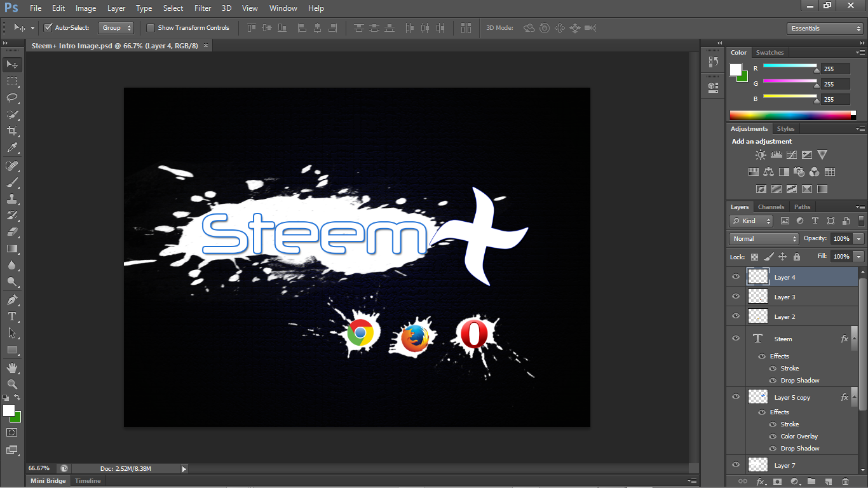This screenshot has width=868, height=488.
Task: Click the delete layer trash icon
Action: 845,482
